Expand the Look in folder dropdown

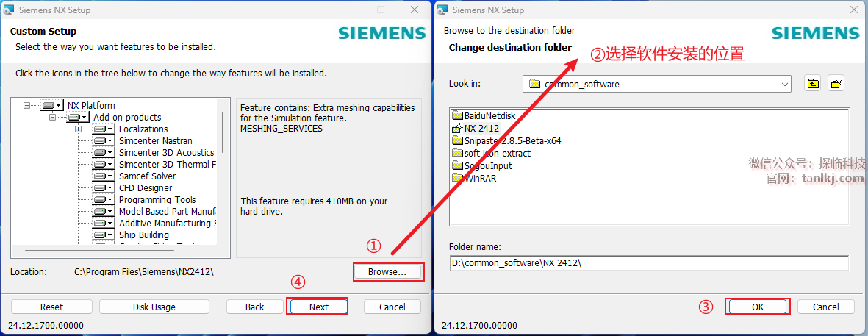(783, 84)
